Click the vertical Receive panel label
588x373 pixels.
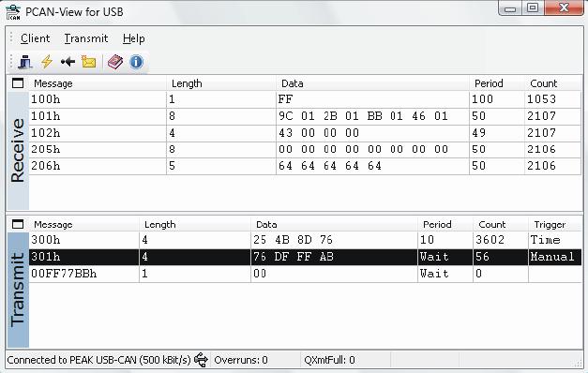coord(18,150)
